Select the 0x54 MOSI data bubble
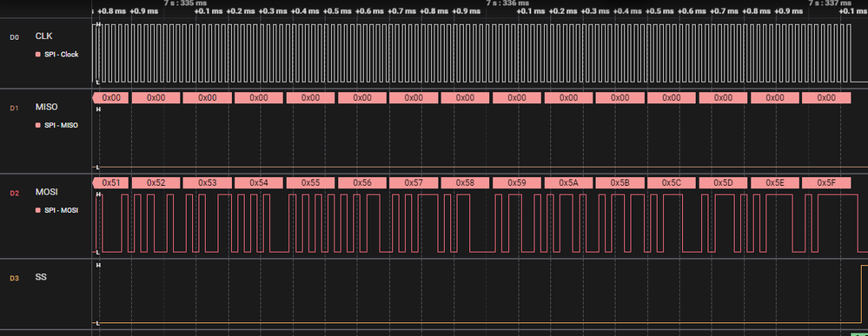The height and width of the screenshot is (336, 868). (x=259, y=182)
